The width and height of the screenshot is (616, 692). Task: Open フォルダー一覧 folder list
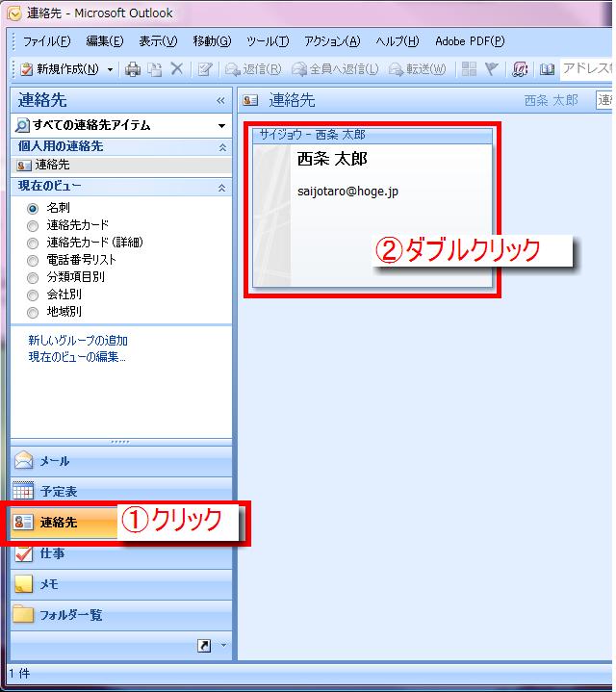click(x=69, y=615)
